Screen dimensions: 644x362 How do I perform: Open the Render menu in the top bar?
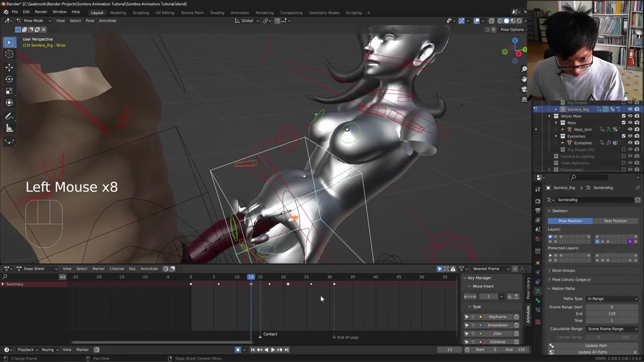pos(41,12)
